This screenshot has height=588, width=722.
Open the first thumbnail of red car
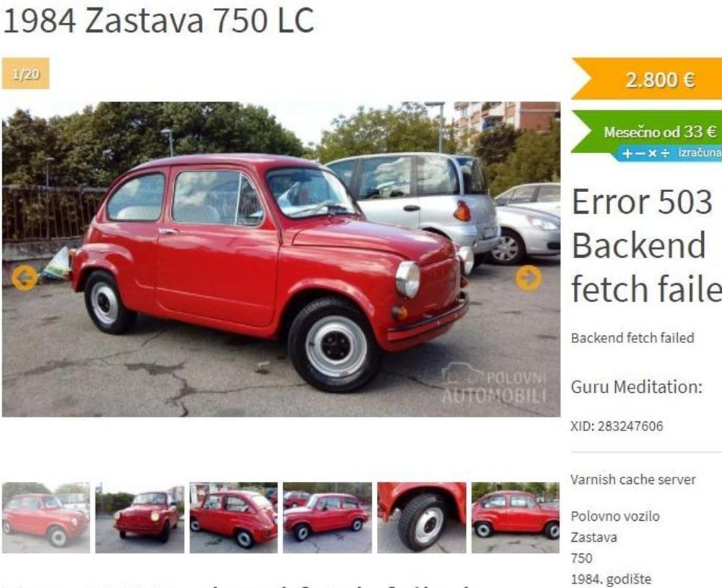pyautogui.click(x=46, y=517)
